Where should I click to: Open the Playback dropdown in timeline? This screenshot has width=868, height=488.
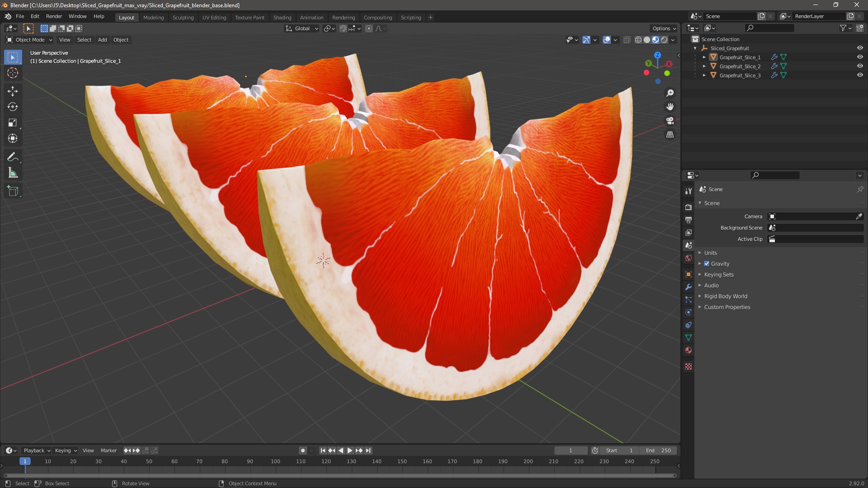pos(37,450)
